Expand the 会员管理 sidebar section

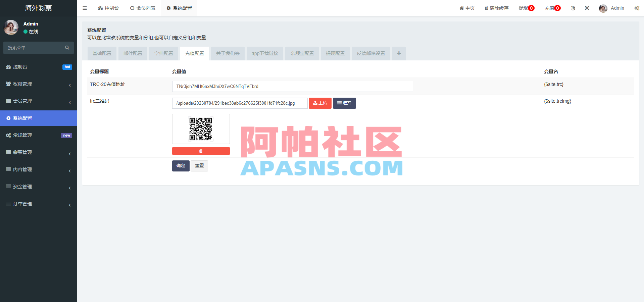(22, 101)
